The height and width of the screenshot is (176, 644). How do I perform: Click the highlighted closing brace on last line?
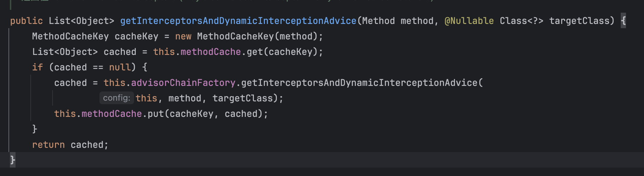tap(13, 160)
